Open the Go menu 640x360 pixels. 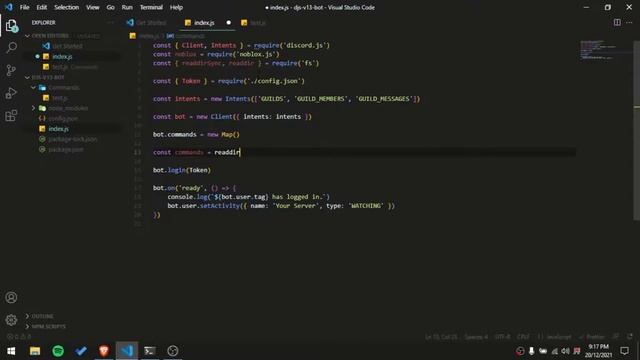click(110, 7)
